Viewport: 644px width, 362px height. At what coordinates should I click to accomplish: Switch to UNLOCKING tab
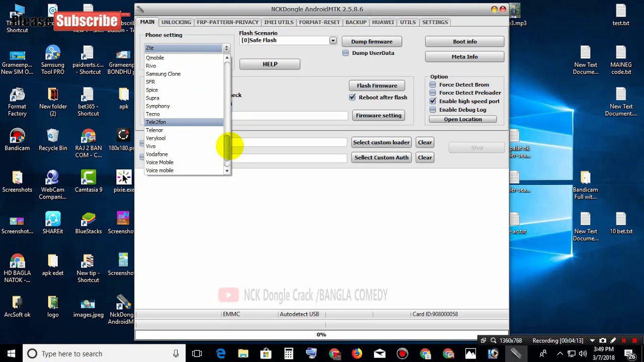coord(176,22)
